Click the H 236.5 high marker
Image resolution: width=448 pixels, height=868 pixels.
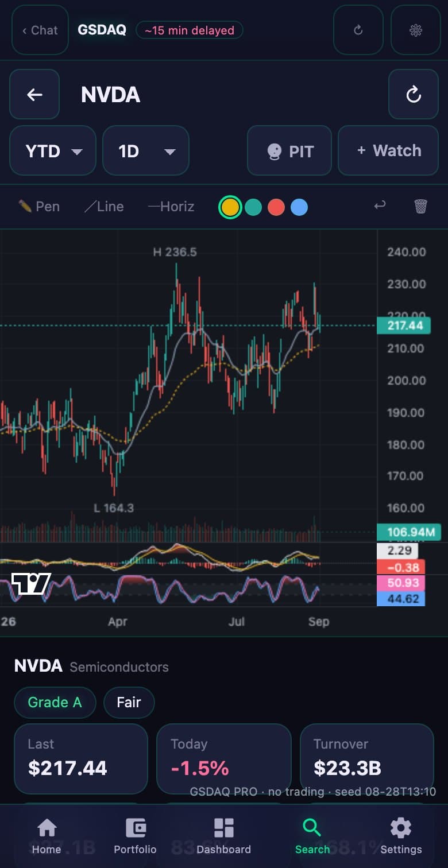175,252
